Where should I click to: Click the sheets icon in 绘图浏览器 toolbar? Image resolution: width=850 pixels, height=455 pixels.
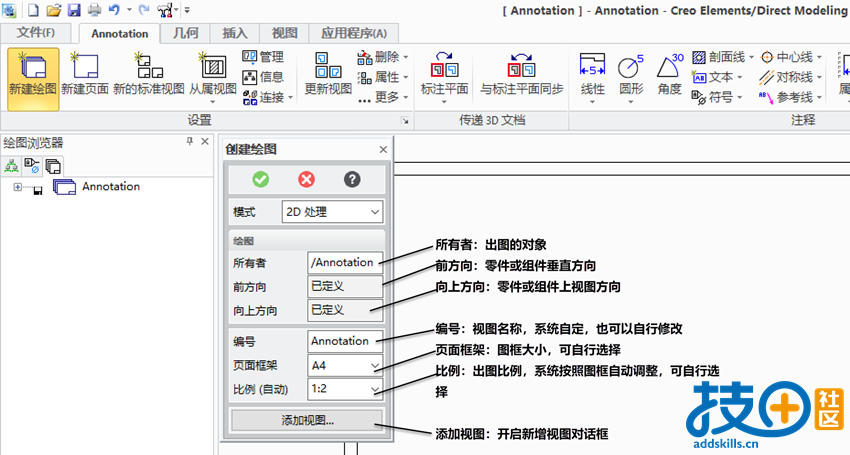(x=53, y=166)
